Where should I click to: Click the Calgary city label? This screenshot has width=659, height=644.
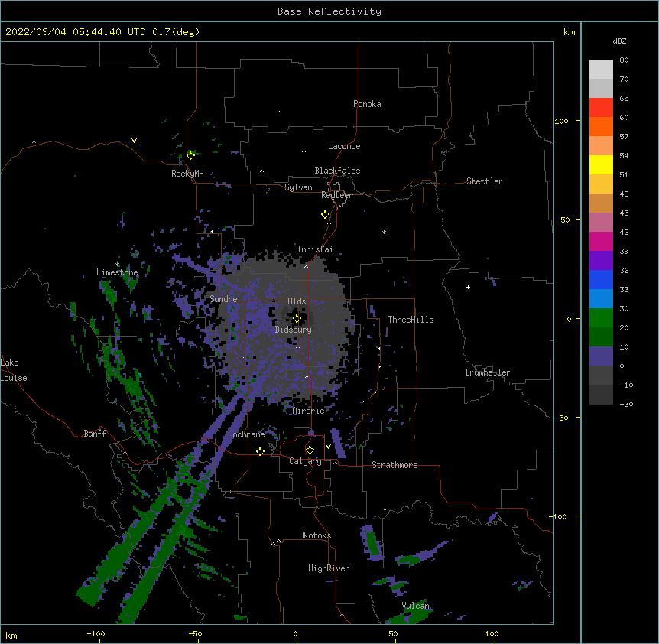[305, 461]
